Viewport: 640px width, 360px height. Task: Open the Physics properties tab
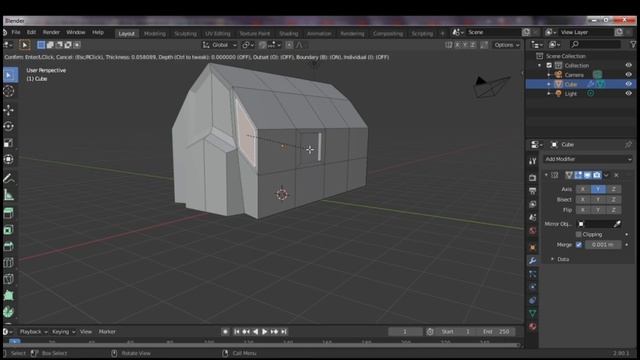coord(532,287)
